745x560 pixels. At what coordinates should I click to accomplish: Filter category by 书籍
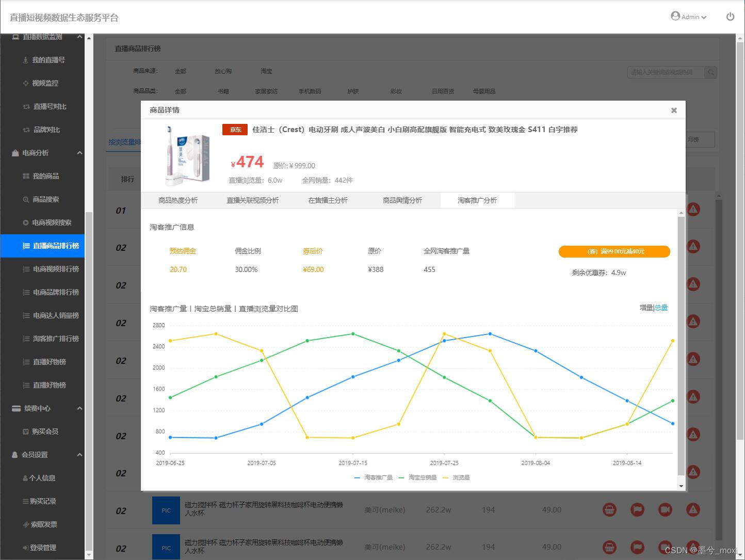(223, 91)
